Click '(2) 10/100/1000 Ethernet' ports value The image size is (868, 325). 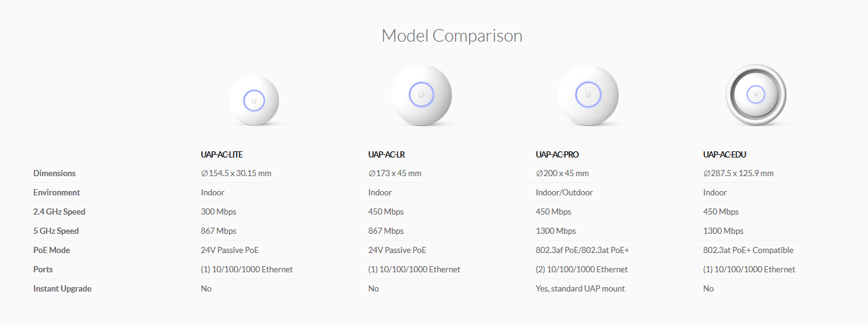point(582,270)
